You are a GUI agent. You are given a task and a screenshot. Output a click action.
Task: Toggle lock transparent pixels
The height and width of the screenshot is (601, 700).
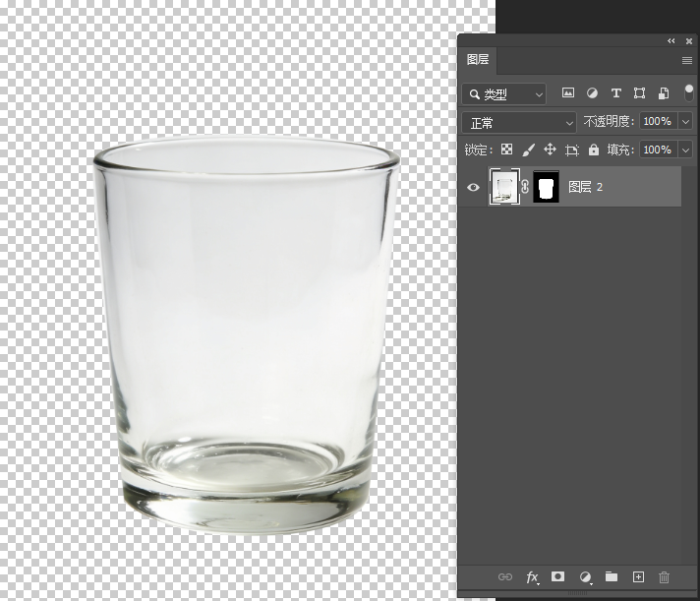coord(507,150)
